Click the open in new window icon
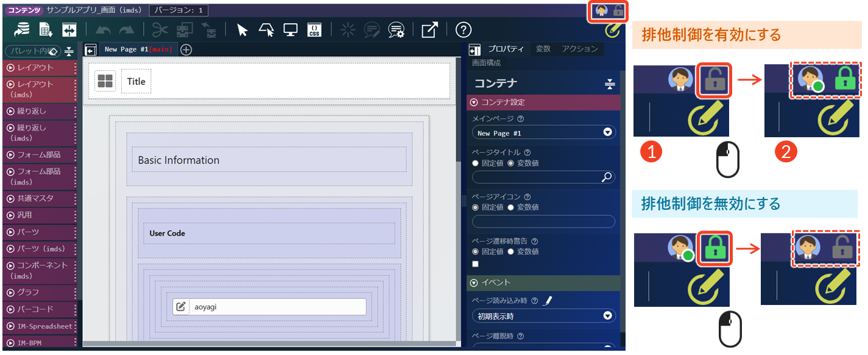 (429, 30)
